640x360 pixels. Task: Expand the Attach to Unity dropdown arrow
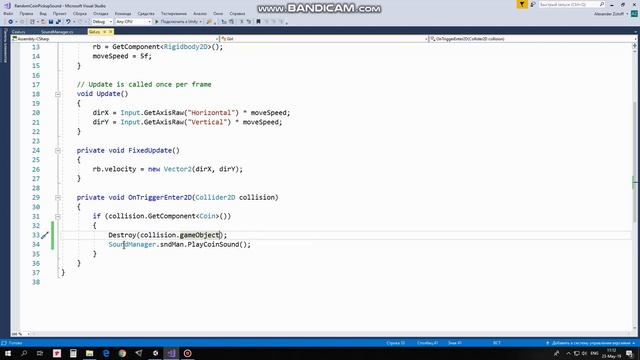(x=201, y=22)
